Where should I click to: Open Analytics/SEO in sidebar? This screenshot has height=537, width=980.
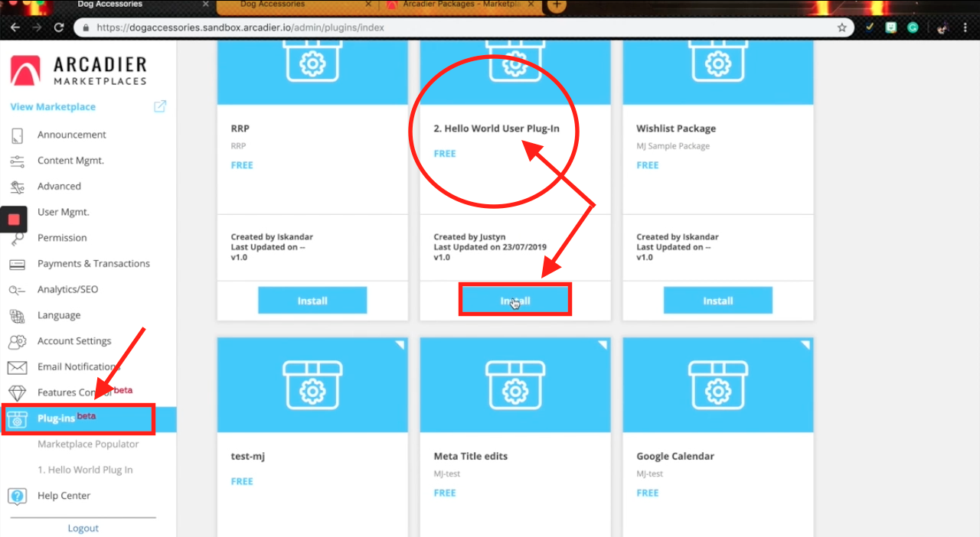click(68, 290)
